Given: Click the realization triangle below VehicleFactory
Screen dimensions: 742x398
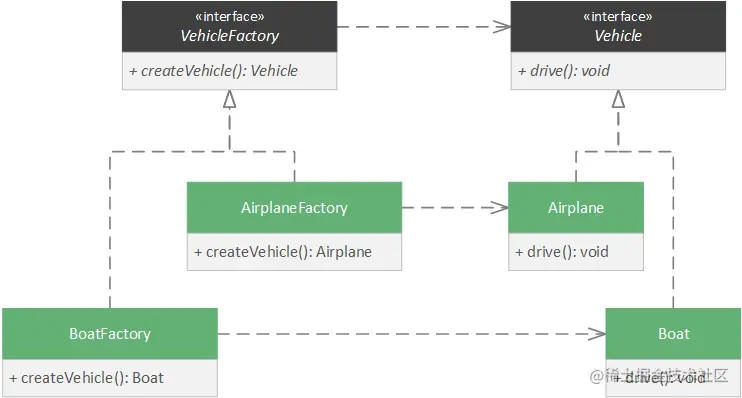Looking at the screenshot, I should coord(230,99).
